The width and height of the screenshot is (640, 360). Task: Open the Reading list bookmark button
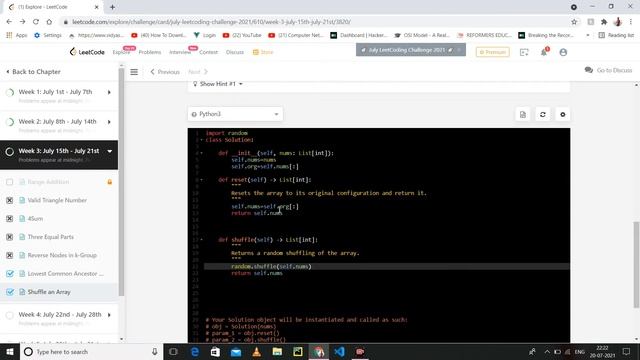(616, 35)
